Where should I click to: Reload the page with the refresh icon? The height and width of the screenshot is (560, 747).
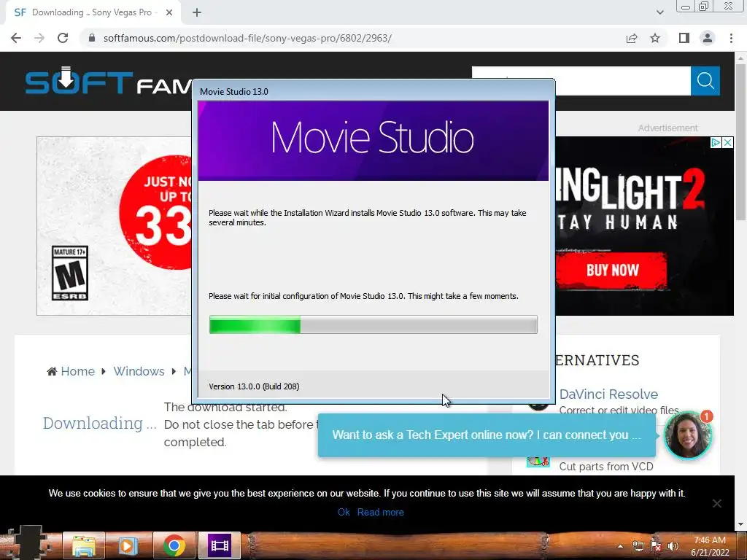pyautogui.click(x=63, y=38)
